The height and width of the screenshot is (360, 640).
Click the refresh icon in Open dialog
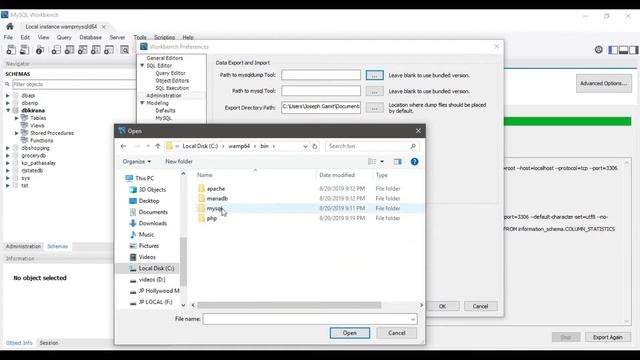[x=315, y=146]
